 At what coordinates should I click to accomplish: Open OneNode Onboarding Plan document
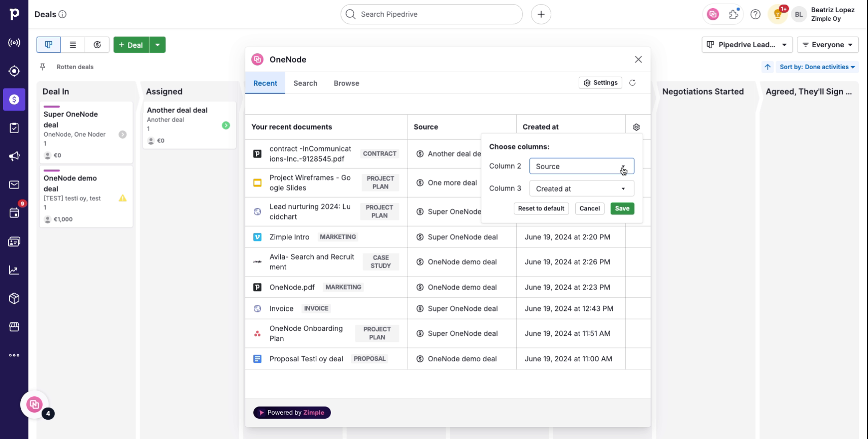[x=306, y=333]
